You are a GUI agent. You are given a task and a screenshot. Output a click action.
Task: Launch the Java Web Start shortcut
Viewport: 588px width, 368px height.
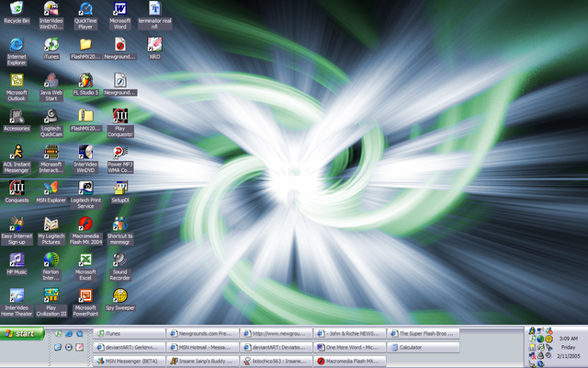pyautogui.click(x=51, y=87)
